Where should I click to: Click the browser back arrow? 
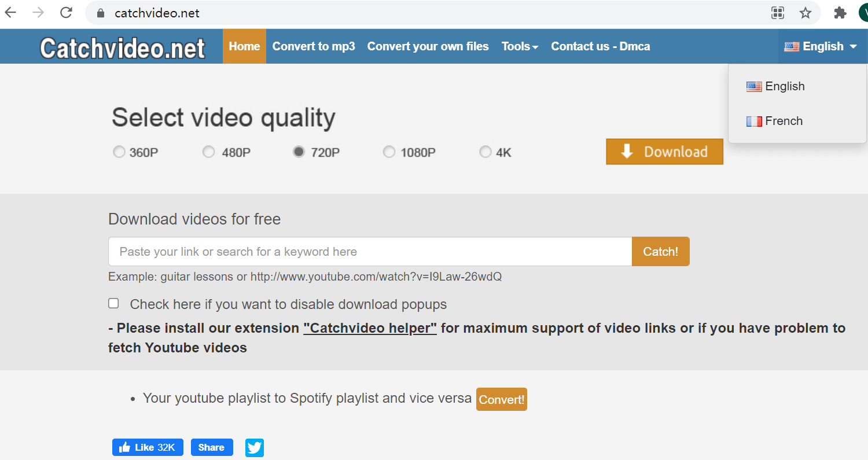(x=10, y=13)
